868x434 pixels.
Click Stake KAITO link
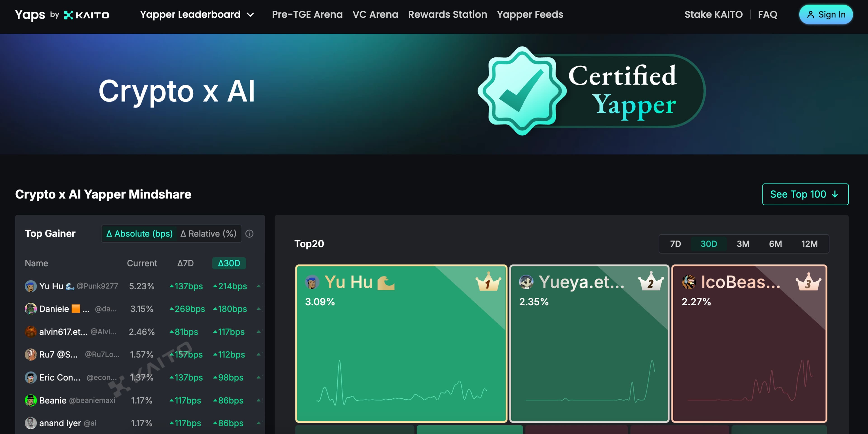(713, 14)
